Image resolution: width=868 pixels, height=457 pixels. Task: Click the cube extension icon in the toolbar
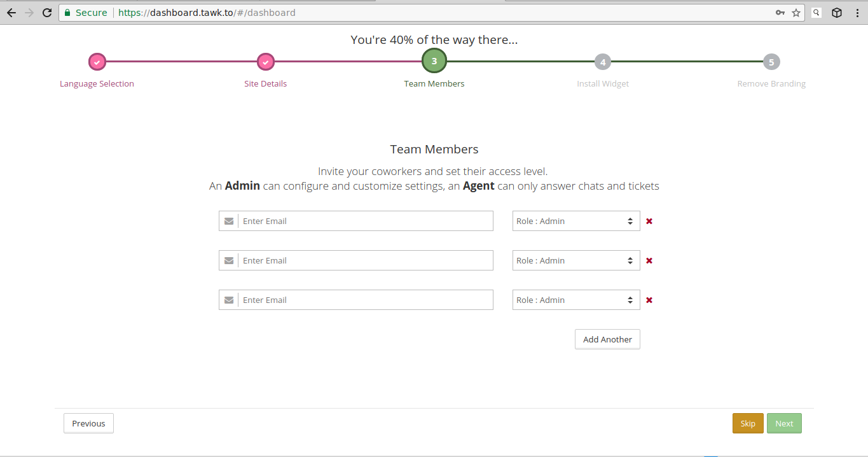point(837,13)
